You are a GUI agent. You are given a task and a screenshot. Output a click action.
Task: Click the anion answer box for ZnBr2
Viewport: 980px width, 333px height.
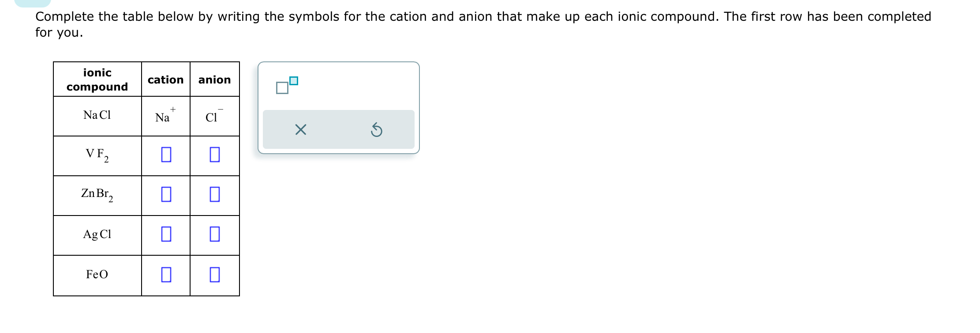coord(214,195)
